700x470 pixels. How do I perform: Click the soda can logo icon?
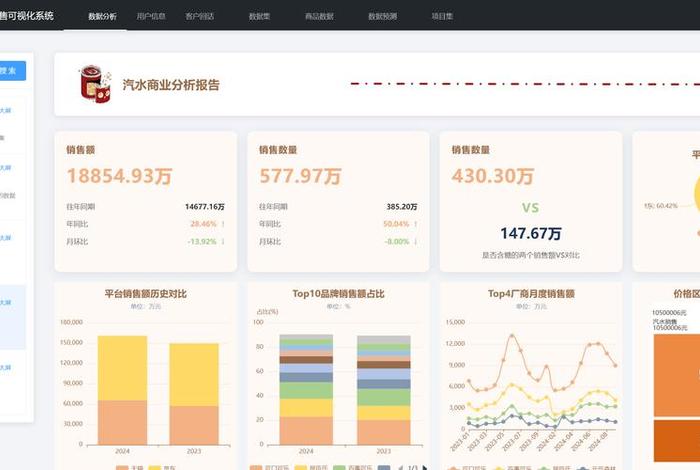point(95,84)
